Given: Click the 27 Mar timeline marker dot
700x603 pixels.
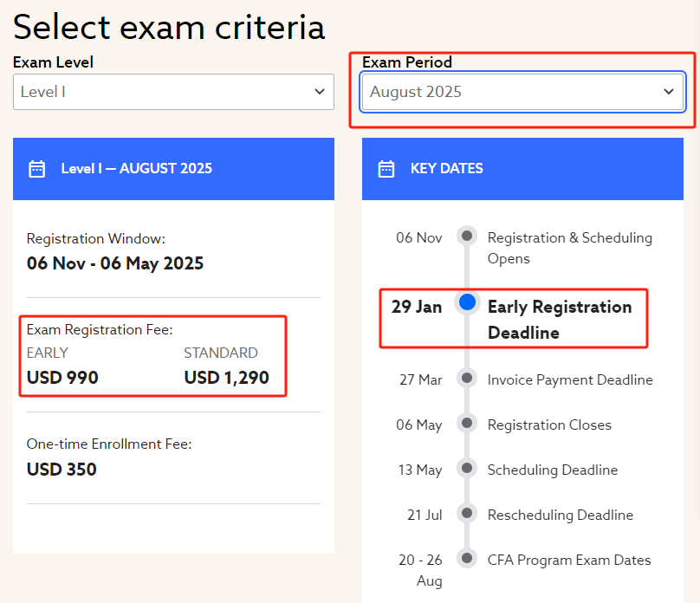Looking at the screenshot, I should 467,378.
